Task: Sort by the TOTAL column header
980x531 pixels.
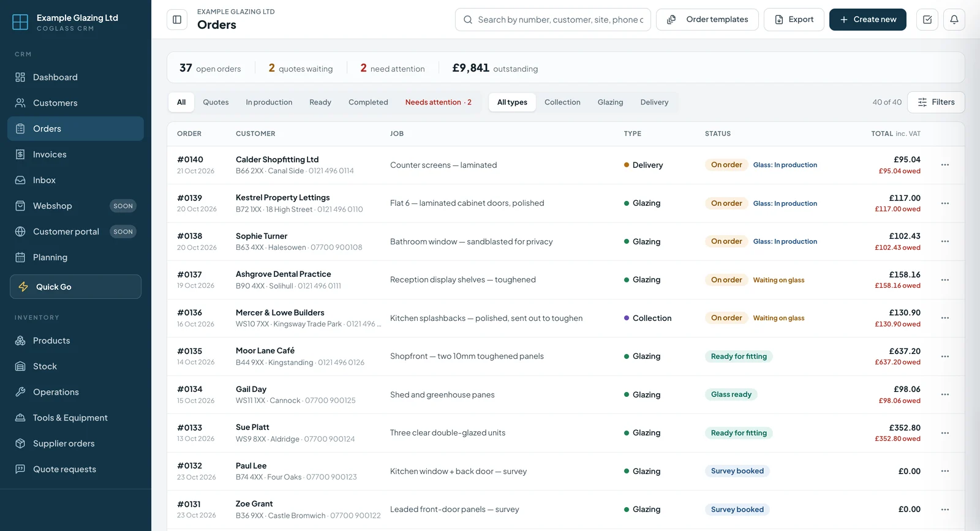Action: [x=895, y=134]
